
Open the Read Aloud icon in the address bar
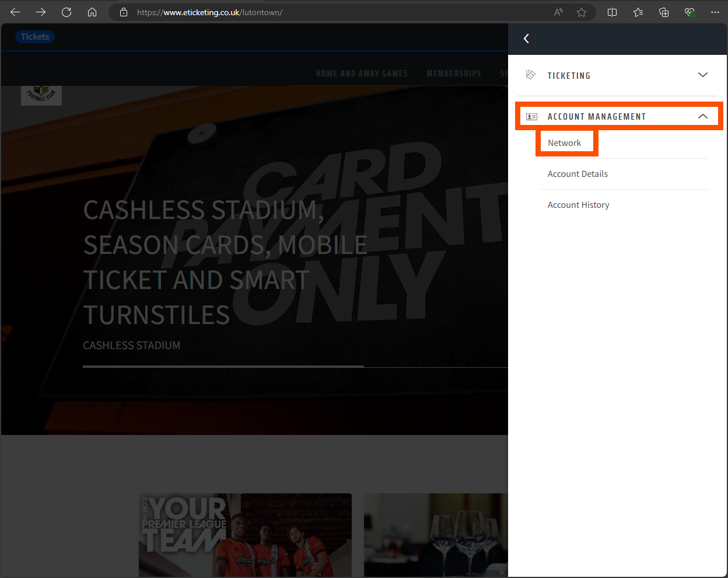(558, 12)
